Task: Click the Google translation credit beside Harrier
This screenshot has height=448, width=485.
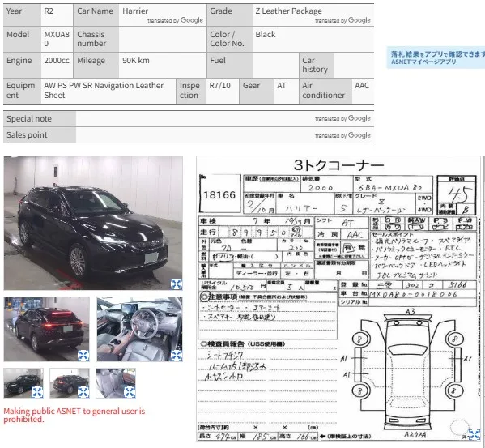Action: (x=175, y=20)
